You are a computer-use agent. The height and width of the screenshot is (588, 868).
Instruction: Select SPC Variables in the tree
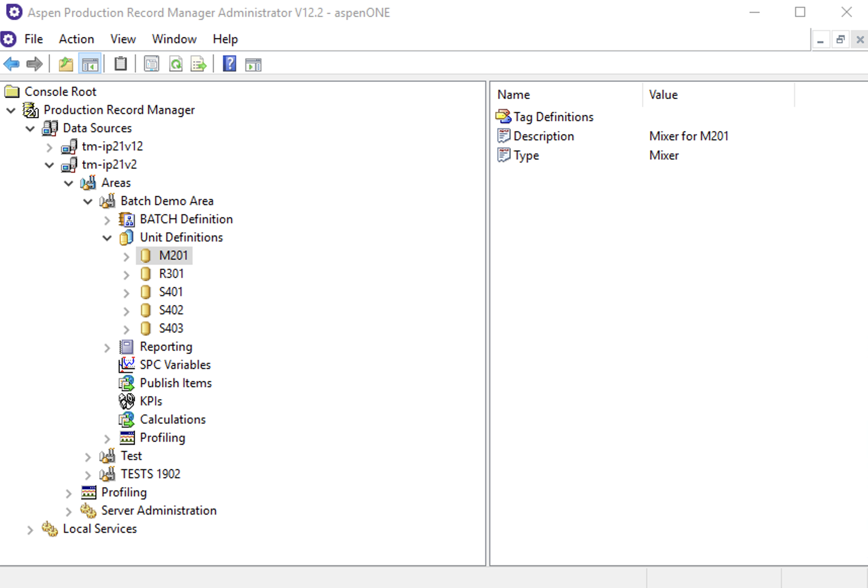pyautogui.click(x=175, y=365)
